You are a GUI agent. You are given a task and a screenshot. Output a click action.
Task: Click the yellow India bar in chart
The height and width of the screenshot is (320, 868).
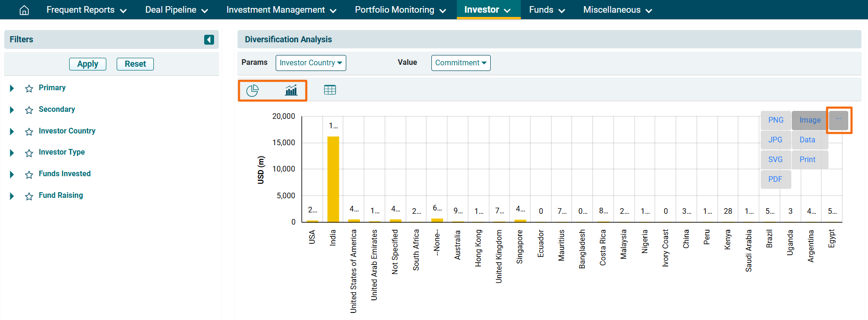(x=333, y=179)
